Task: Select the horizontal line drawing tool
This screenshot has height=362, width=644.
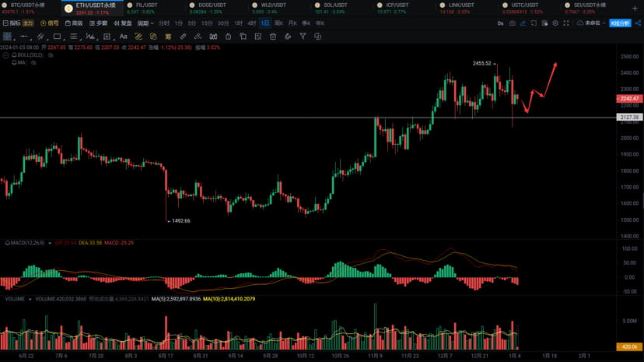Action: tap(24, 37)
